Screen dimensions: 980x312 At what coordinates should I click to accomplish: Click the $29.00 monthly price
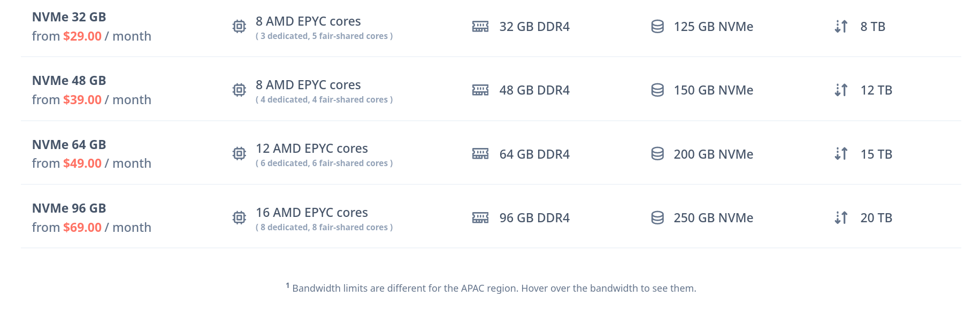[x=82, y=36]
